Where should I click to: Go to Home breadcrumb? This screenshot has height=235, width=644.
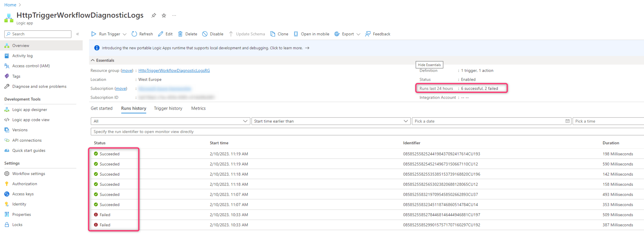(10, 5)
